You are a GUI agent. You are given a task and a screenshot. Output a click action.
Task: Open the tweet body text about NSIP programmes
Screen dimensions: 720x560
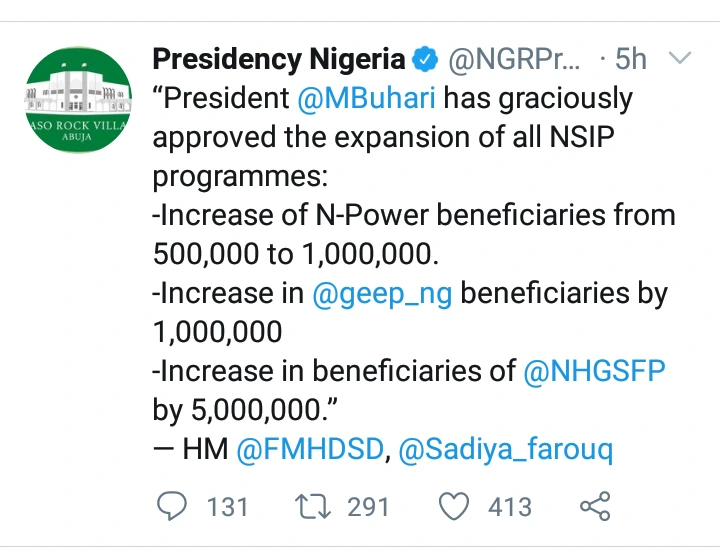[413, 273]
